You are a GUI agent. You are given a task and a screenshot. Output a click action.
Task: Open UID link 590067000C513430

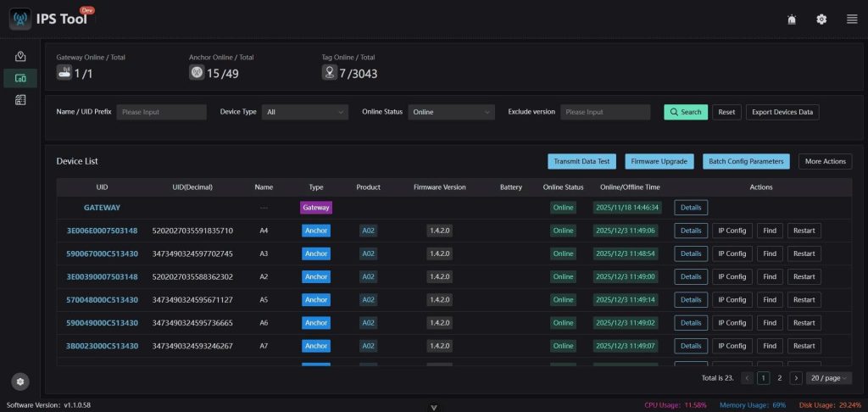pyautogui.click(x=102, y=253)
